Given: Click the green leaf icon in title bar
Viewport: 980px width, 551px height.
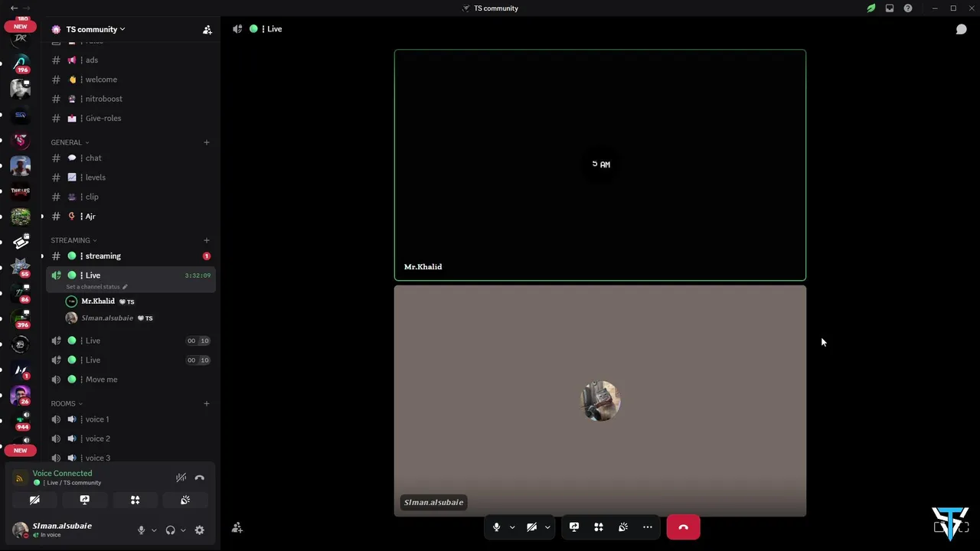Looking at the screenshot, I should [x=871, y=8].
